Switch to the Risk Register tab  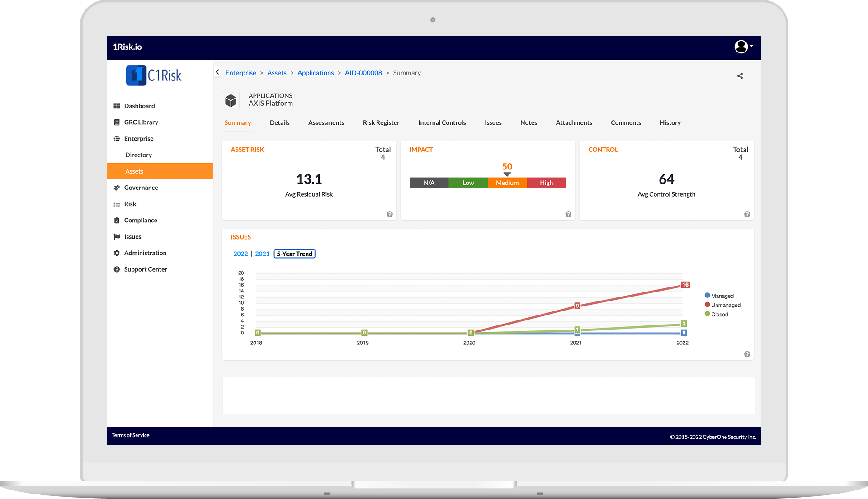[381, 123]
